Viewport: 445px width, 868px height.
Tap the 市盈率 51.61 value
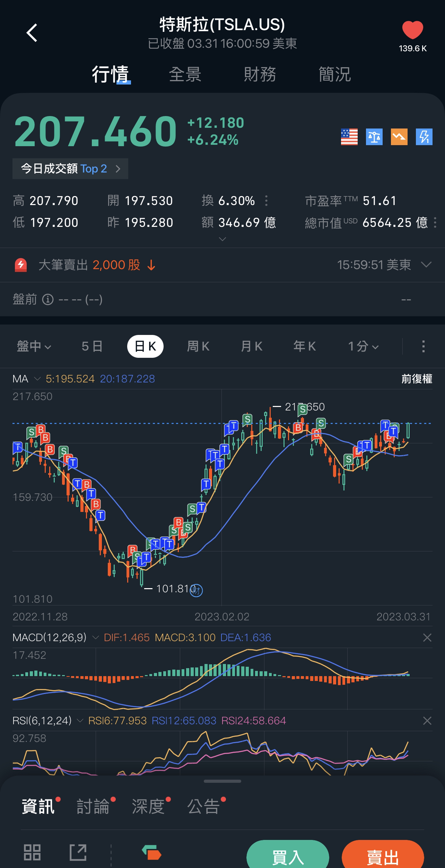[379, 201]
